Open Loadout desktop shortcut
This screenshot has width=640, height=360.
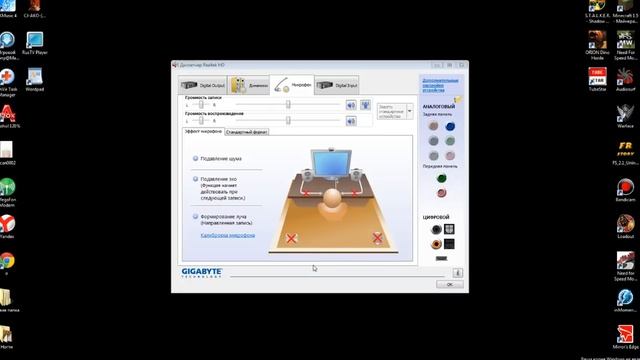(x=625, y=227)
